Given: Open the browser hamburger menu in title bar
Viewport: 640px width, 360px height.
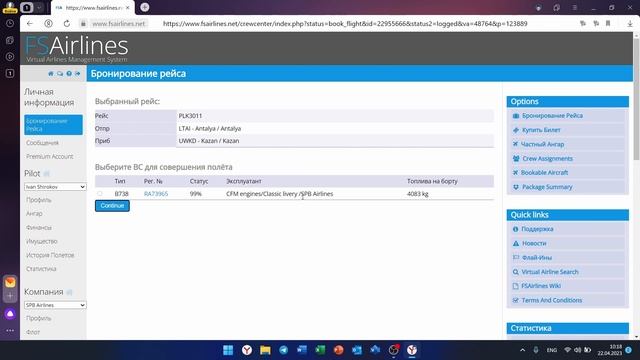Looking at the screenshot, I should pyautogui.click(x=574, y=7).
